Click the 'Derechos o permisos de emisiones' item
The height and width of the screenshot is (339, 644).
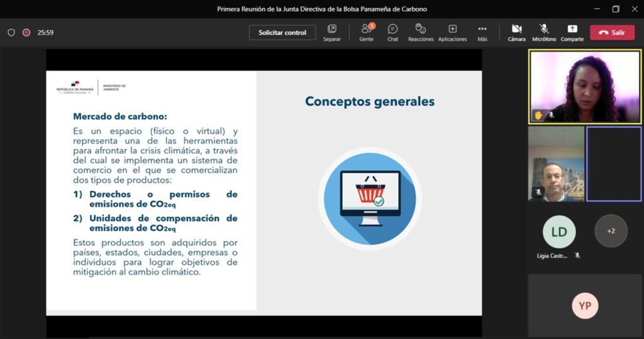pyautogui.click(x=155, y=199)
